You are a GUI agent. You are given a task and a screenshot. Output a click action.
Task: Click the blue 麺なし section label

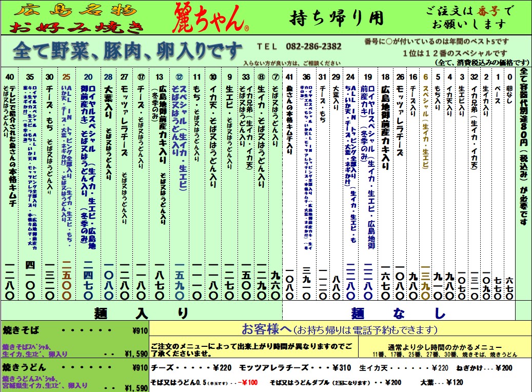tap(398, 313)
